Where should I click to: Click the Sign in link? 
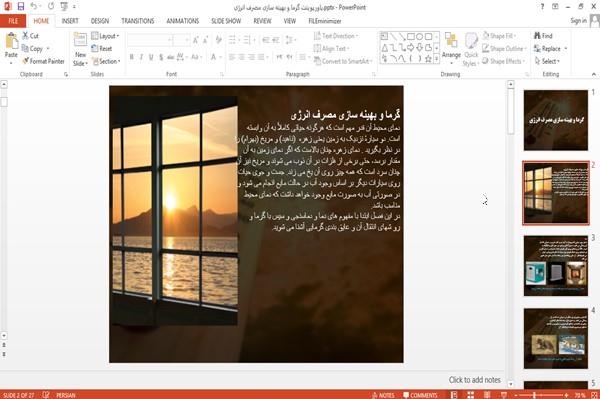[x=578, y=21]
